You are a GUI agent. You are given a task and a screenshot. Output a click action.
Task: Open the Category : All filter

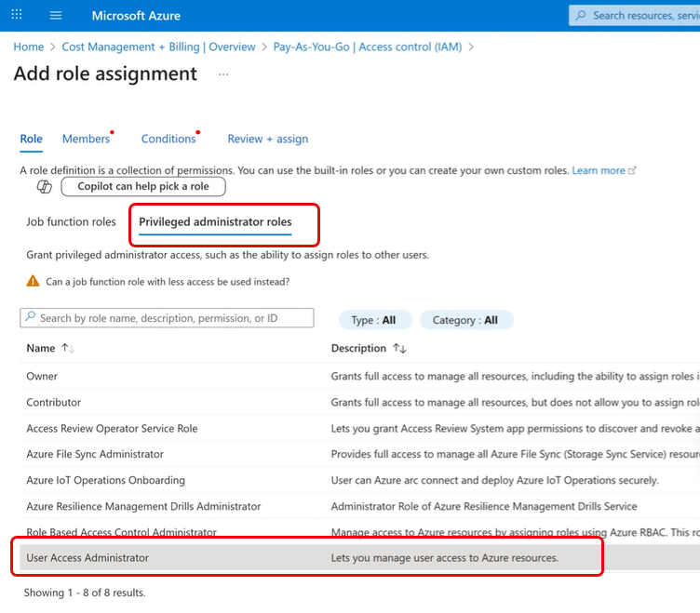pyautogui.click(x=465, y=320)
